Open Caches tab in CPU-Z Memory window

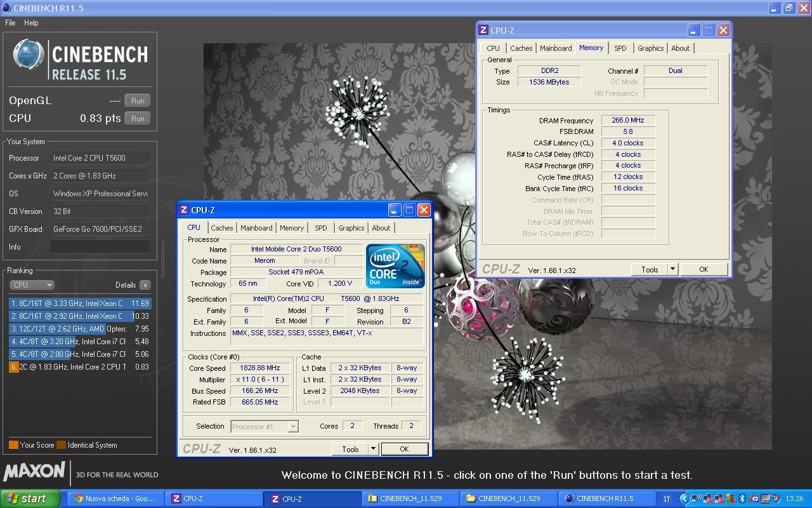point(521,48)
